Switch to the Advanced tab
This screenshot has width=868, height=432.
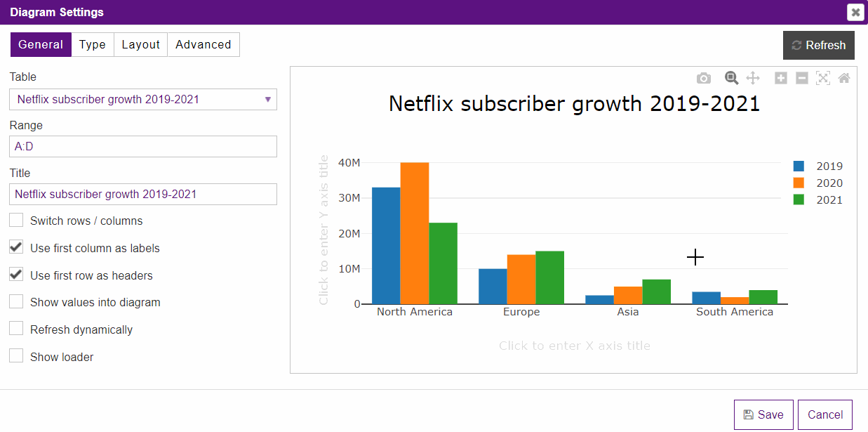[x=203, y=45]
